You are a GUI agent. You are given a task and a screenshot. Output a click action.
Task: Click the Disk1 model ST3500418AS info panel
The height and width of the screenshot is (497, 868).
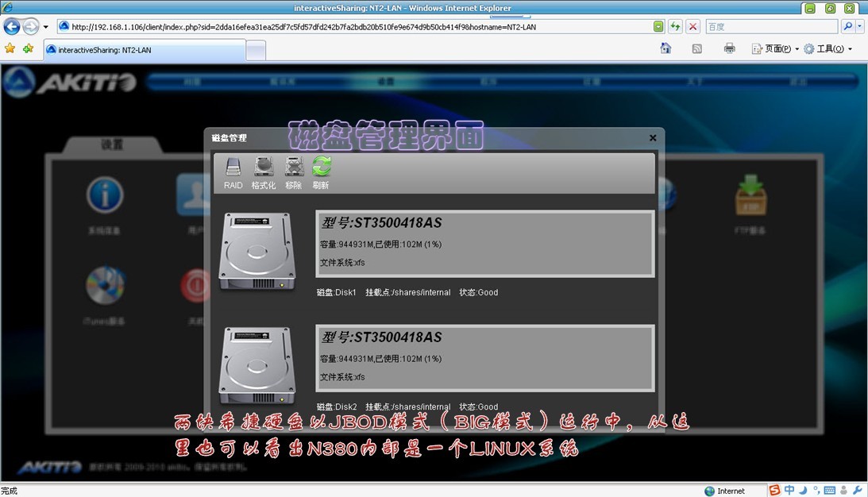click(485, 244)
